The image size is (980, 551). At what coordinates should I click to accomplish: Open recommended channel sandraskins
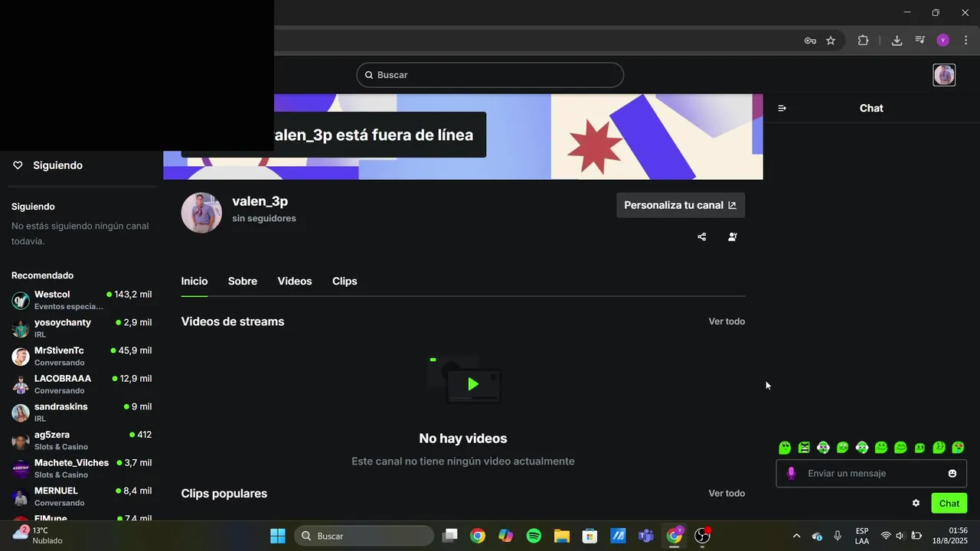81,412
